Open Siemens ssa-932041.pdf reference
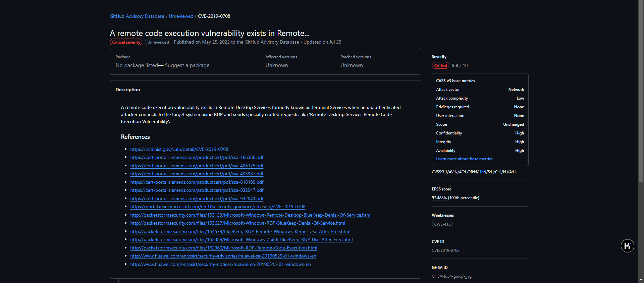The image size is (644, 283). pyautogui.click(x=197, y=199)
